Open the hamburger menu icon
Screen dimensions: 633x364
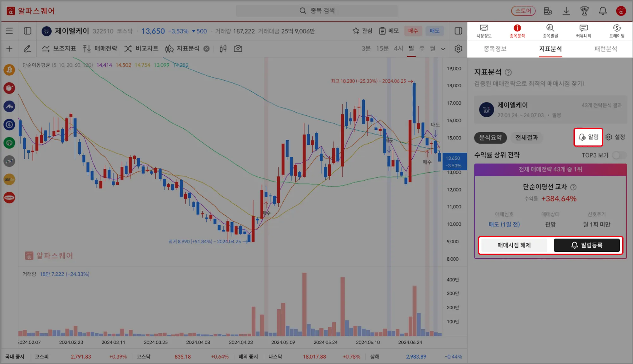[9, 31]
